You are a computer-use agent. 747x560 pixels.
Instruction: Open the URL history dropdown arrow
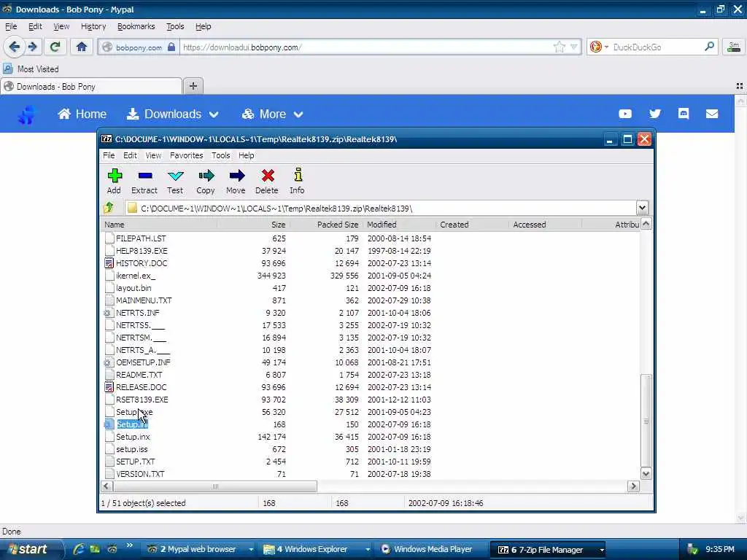pos(574,47)
